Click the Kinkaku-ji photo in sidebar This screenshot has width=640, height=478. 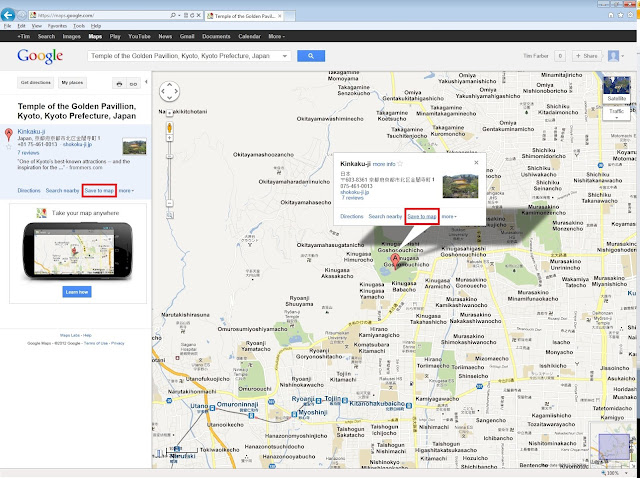click(134, 146)
